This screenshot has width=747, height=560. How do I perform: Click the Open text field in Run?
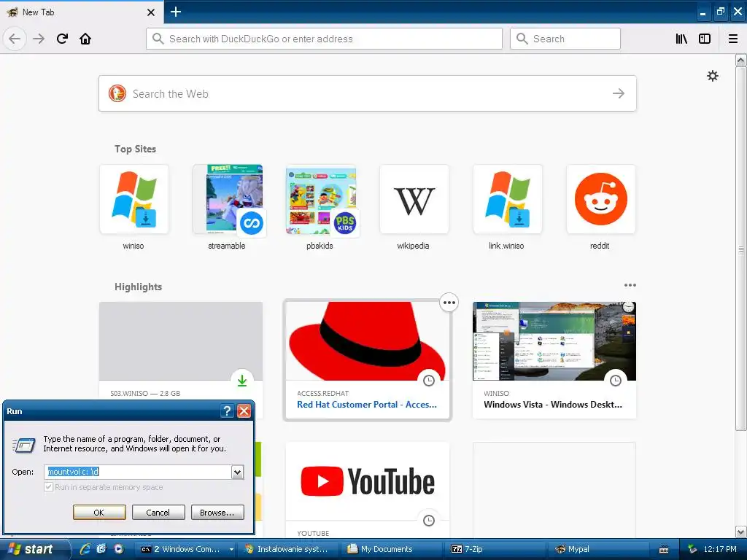[x=138, y=472]
